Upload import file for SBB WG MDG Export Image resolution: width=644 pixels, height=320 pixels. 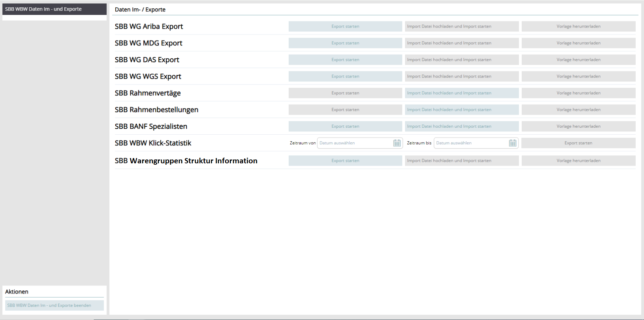coord(462,43)
